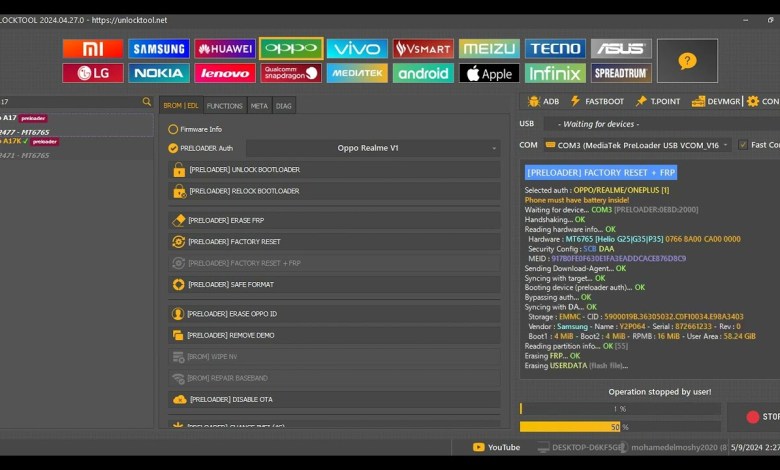Switch to the META tab
Screen dimensions: 780x470
click(259, 105)
